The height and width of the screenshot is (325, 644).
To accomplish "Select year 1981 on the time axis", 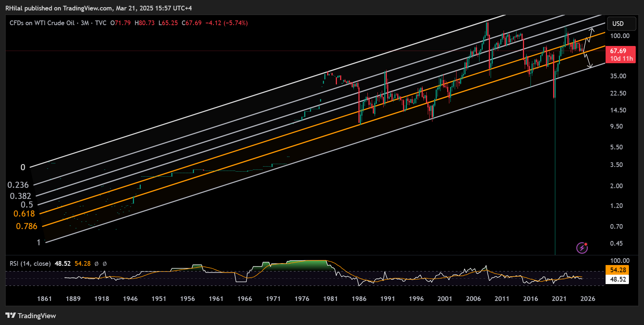I will pyautogui.click(x=331, y=298).
